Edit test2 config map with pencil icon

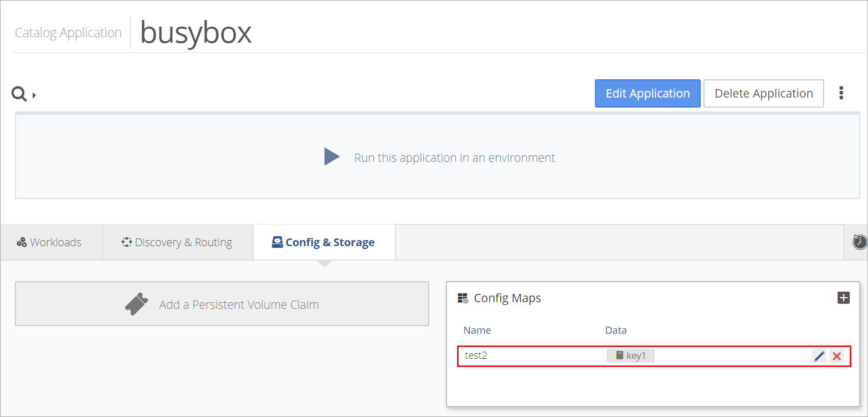coord(819,356)
